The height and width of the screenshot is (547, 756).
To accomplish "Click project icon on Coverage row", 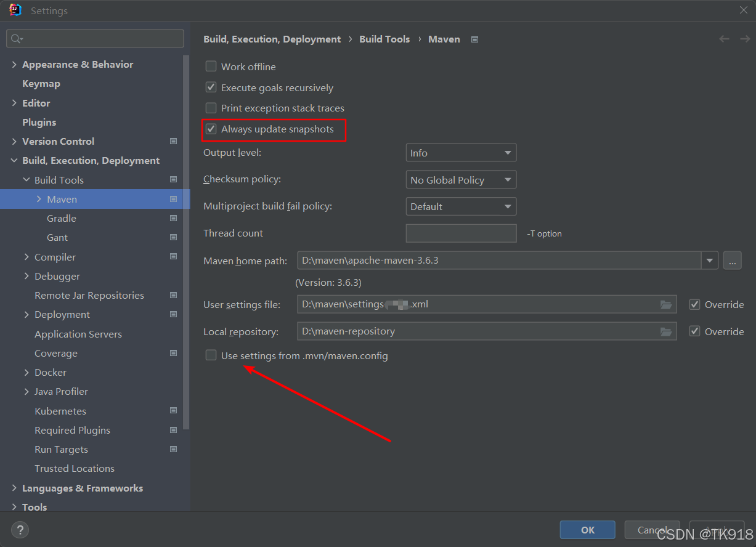I will [x=173, y=353].
